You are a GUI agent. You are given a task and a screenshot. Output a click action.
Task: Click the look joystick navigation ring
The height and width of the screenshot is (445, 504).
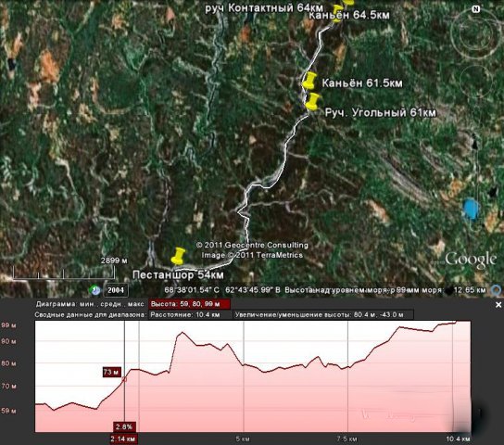click(472, 33)
